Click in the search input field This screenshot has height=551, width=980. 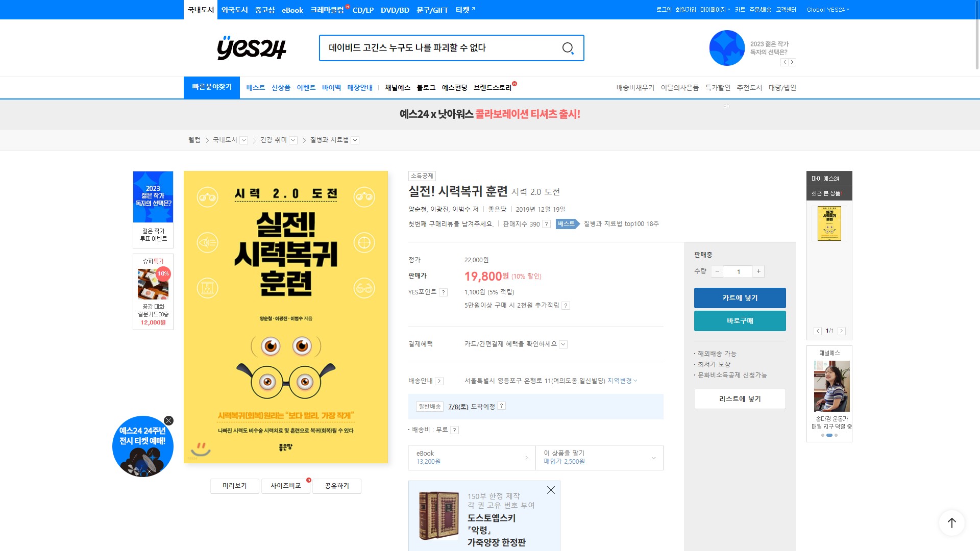(x=439, y=48)
